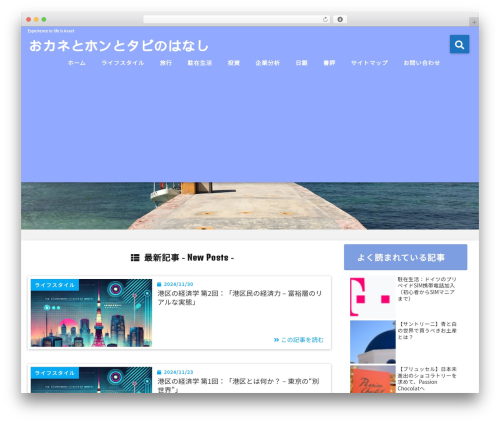The height and width of the screenshot is (423, 500).
Task: Open the 日銀 menu item
Action: point(302,63)
